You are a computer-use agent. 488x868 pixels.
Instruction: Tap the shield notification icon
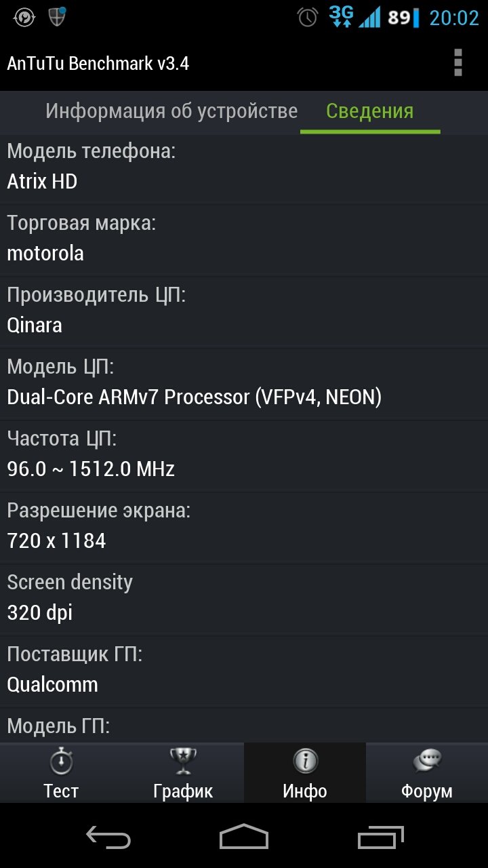coord(58,17)
